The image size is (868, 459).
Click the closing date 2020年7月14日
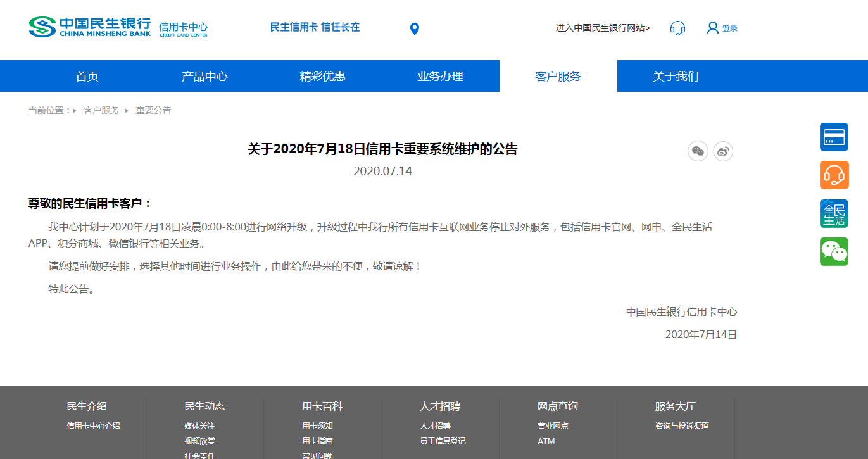(701, 335)
